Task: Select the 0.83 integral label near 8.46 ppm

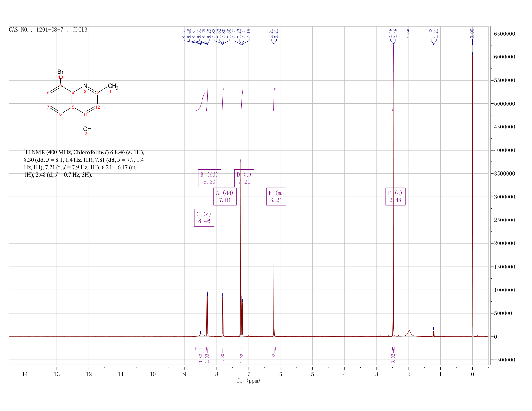Action: pos(201,358)
